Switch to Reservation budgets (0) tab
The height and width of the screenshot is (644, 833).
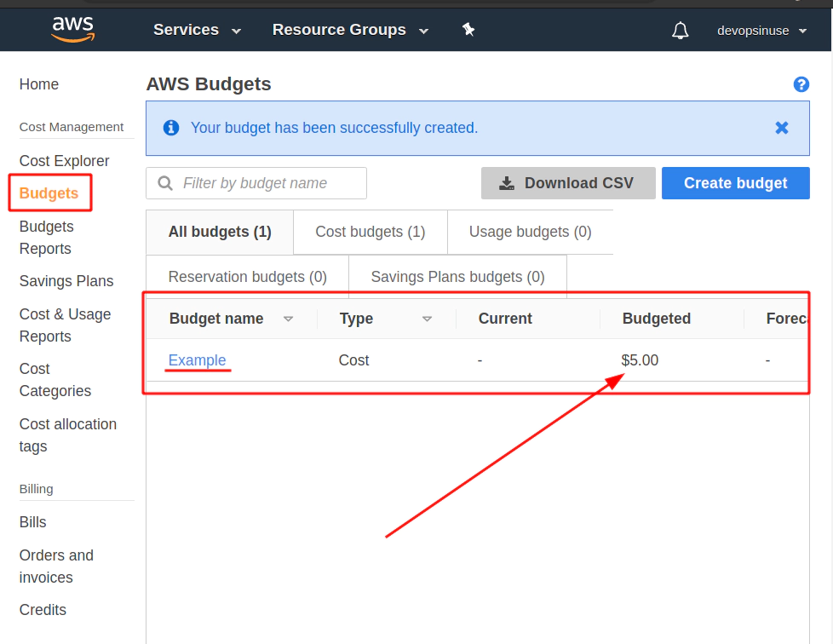click(248, 277)
